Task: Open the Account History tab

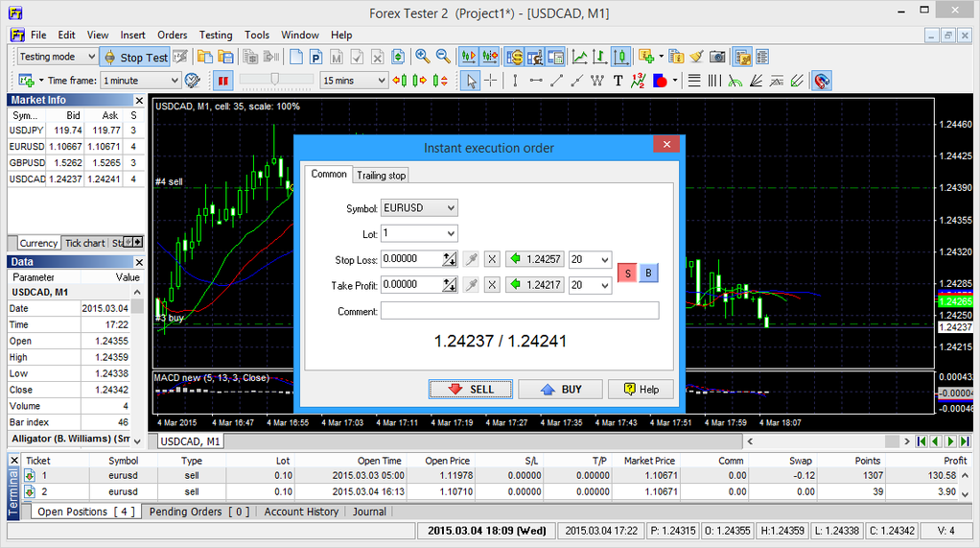Action: pos(301,512)
